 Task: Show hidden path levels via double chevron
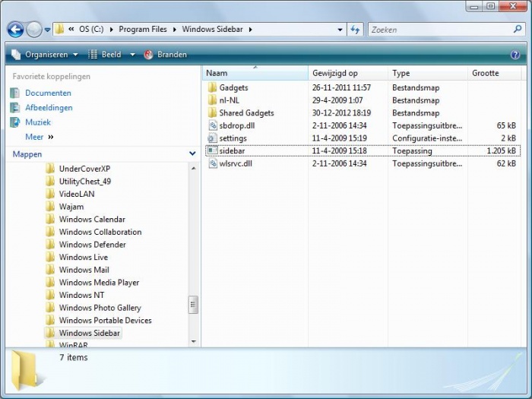pos(71,29)
